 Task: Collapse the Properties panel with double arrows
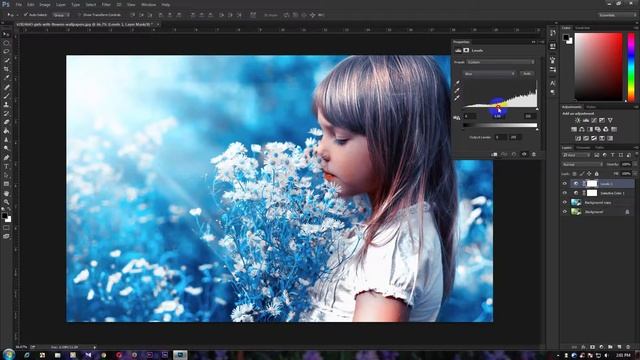point(533,42)
